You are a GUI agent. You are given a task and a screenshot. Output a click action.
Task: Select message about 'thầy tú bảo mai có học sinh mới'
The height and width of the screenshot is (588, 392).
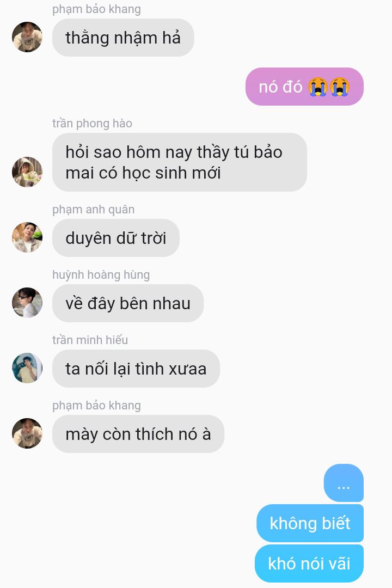pyautogui.click(x=179, y=162)
